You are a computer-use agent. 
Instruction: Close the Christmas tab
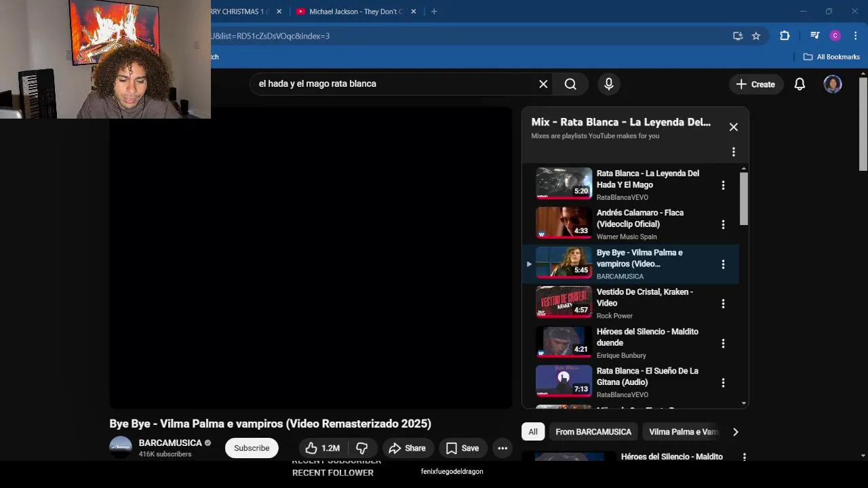point(279,12)
